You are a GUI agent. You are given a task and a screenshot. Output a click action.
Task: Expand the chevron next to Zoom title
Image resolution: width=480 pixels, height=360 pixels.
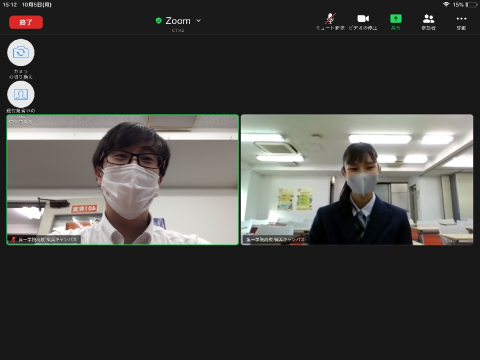[199, 21]
